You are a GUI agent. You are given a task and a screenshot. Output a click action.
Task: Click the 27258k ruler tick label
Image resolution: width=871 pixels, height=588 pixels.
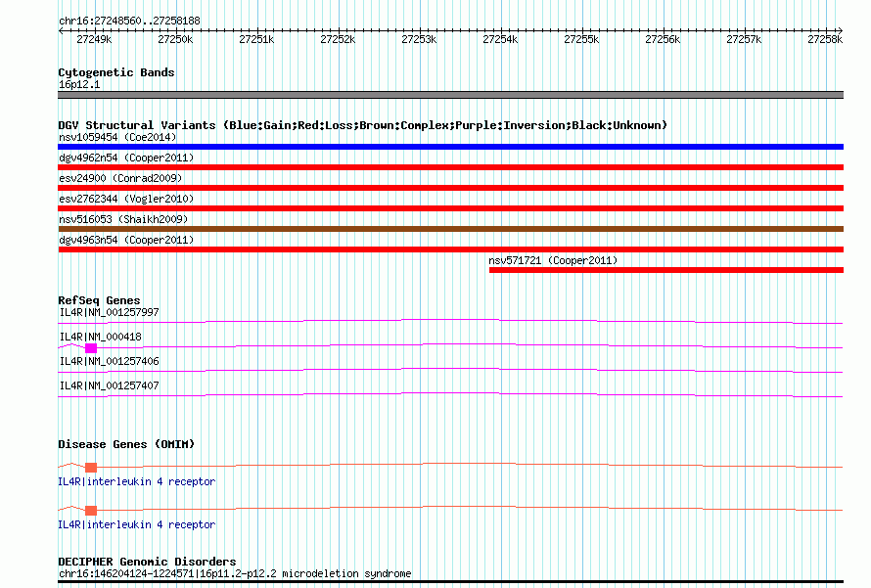825,39
